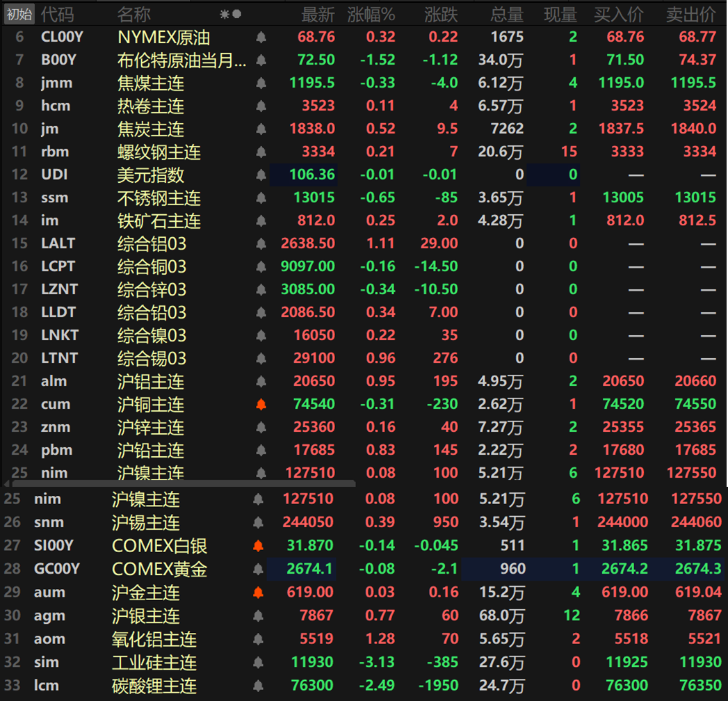Click the alert bell beside 美元指数

(261, 175)
